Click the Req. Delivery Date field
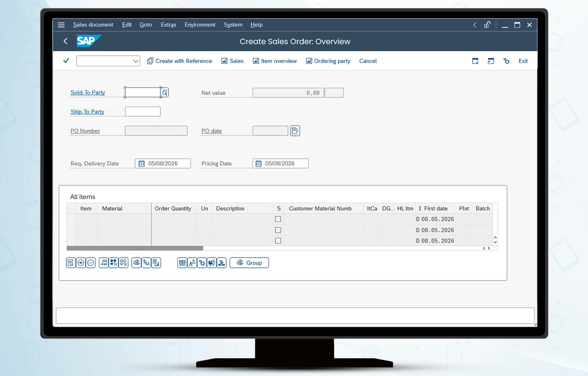The image size is (588, 376). [x=163, y=164]
